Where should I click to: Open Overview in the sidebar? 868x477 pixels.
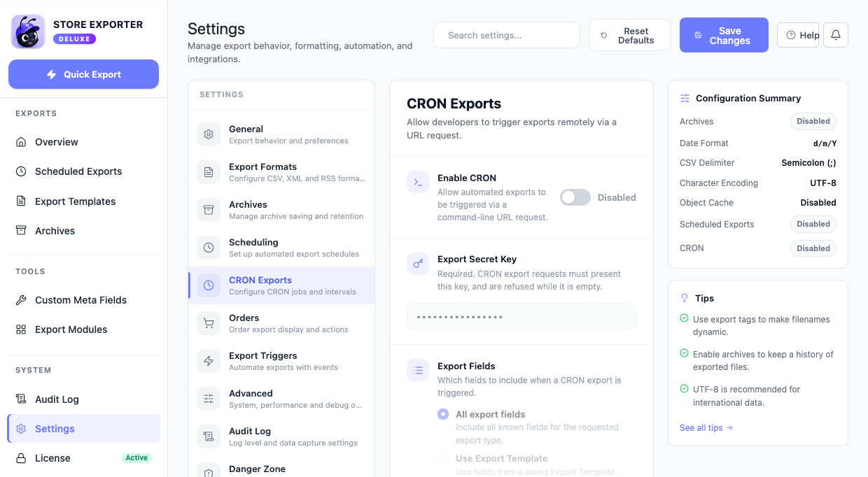tap(84, 142)
